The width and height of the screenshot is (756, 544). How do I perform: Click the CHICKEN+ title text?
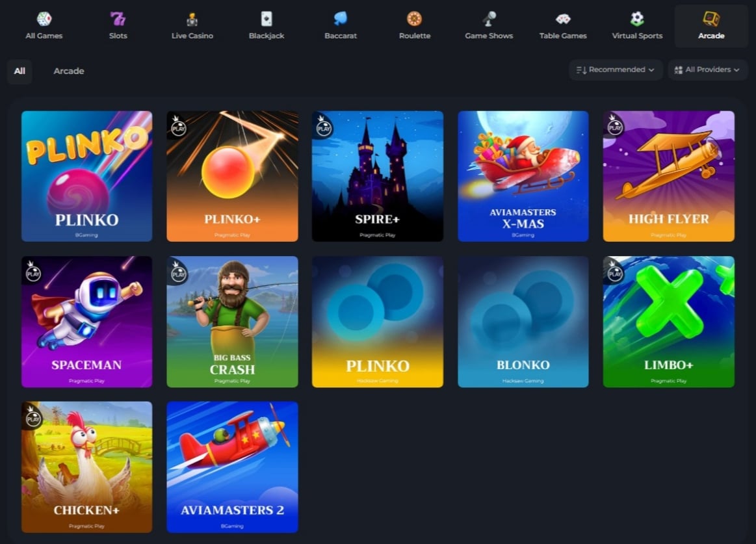(x=86, y=510)
